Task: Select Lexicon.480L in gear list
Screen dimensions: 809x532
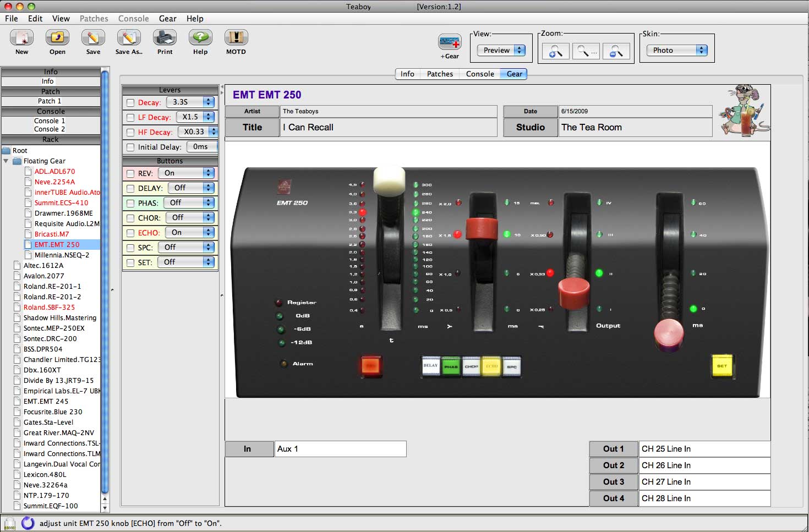Action: tap(45, 474)
